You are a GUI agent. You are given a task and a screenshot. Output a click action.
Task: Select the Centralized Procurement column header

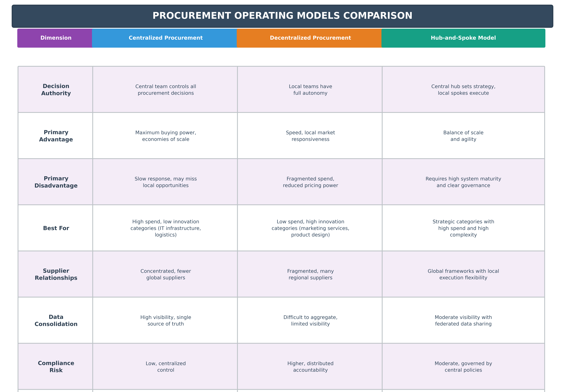(166, 38)
